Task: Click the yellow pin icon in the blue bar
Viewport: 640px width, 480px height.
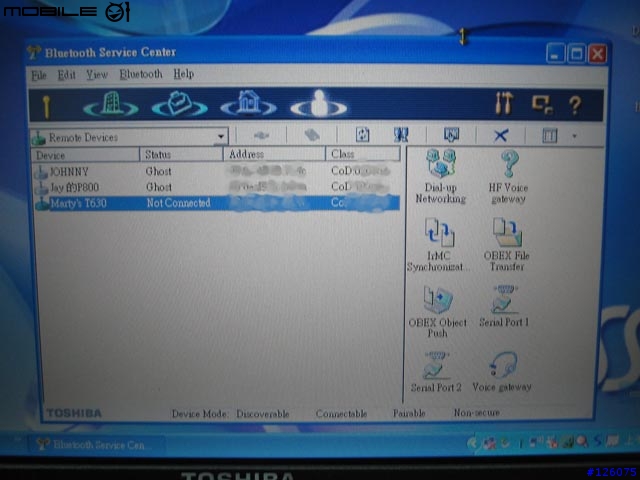Action: [x=47, y=107]
